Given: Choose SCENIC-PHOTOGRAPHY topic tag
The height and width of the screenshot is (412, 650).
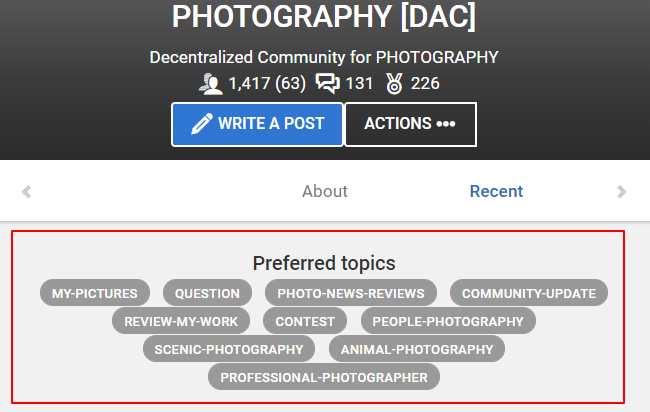Looking at the screenshot, I should tap(229, 349).
